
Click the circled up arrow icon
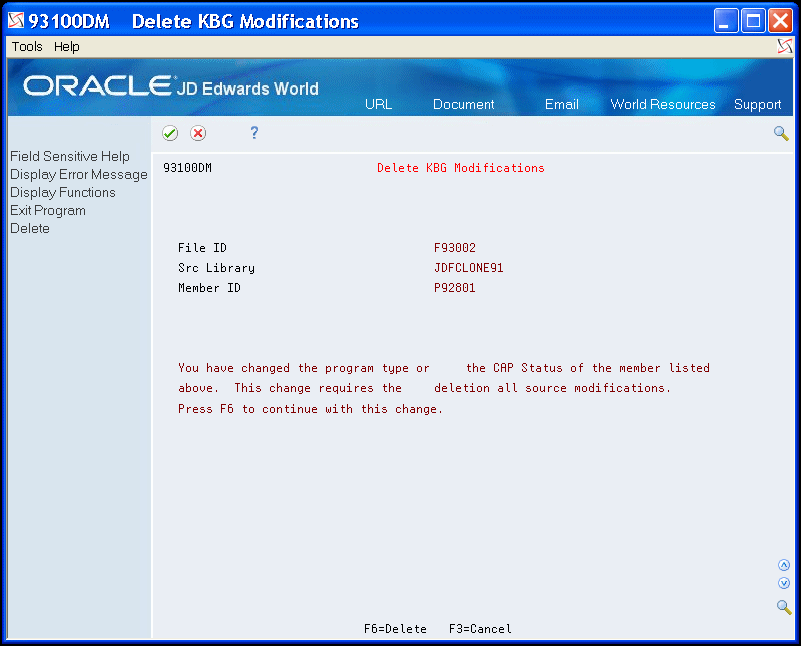pos(784,565)
